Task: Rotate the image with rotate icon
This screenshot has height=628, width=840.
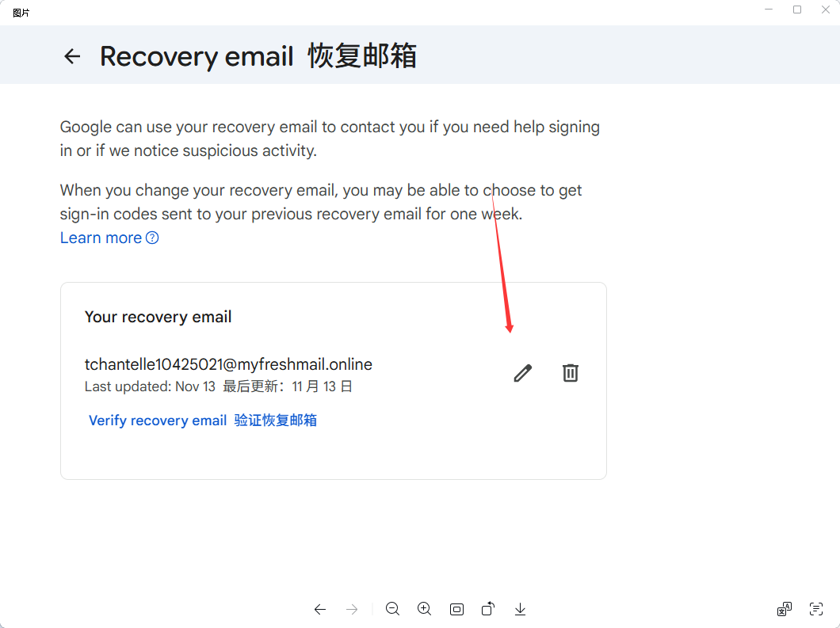Action: (x=488, y=609)
